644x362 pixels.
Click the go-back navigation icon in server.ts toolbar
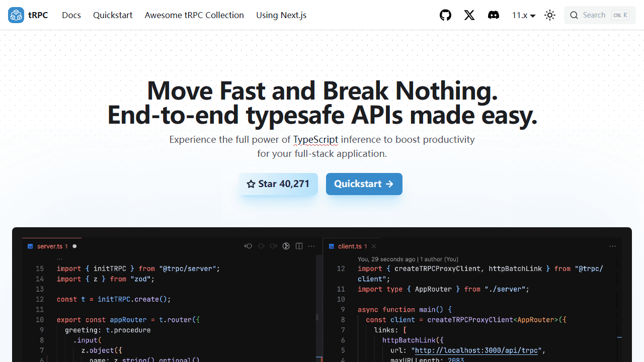(x=248, y=246)
